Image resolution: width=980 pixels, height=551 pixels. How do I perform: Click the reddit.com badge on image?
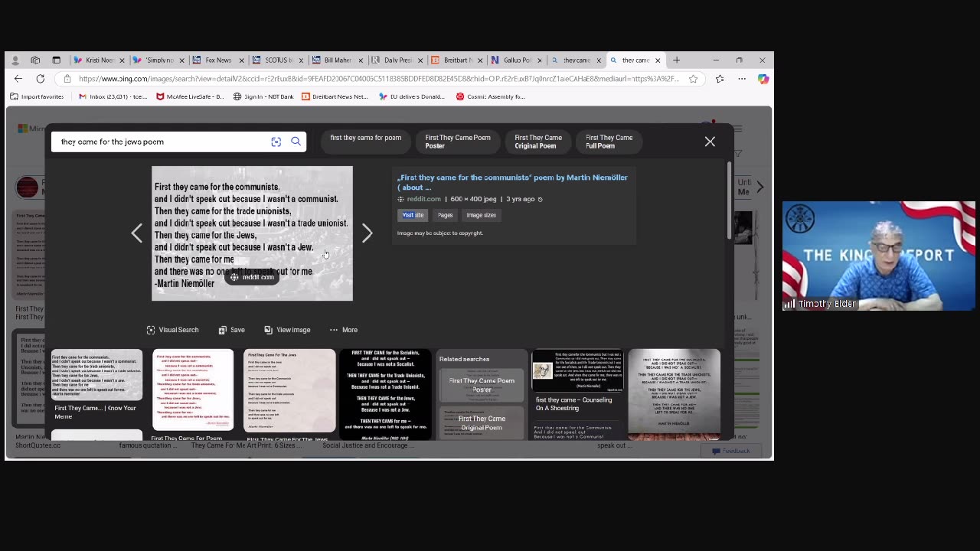[x=252, y=277]
